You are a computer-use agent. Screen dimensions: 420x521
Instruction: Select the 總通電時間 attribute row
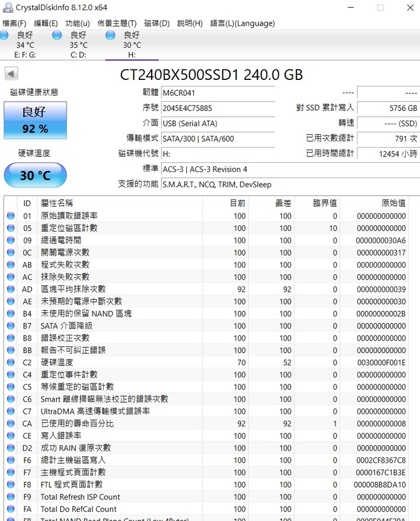(x=206, y=240)
